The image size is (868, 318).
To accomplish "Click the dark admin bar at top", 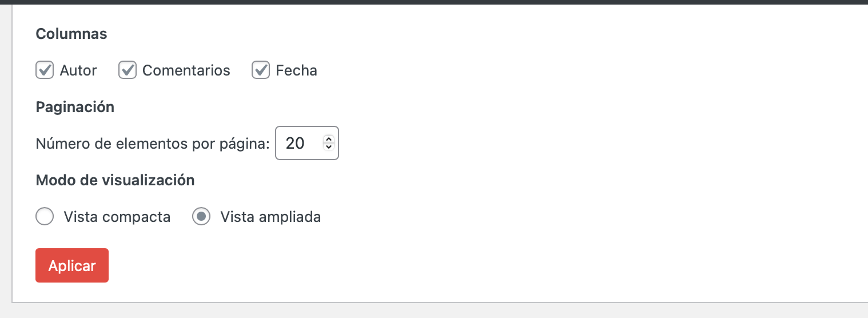I will pyautogui.click(x=434, y=2).
